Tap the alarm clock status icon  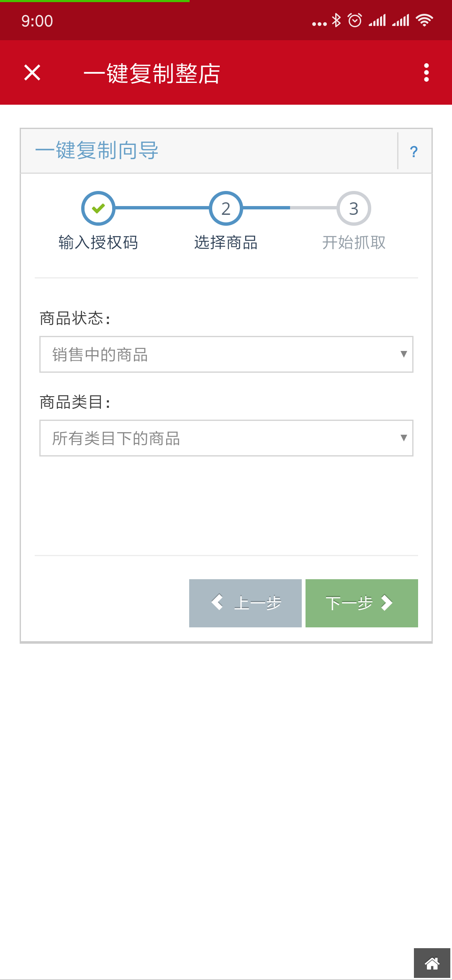355,20
